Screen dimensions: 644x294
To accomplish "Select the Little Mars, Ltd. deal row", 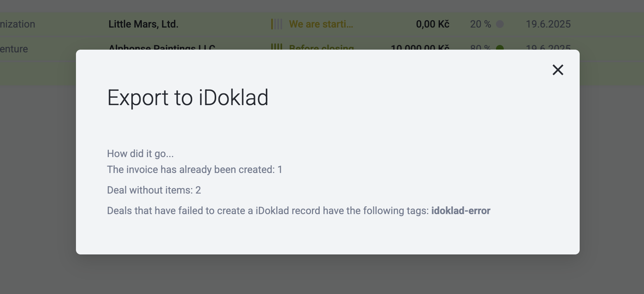I will (x=143, y=24).
